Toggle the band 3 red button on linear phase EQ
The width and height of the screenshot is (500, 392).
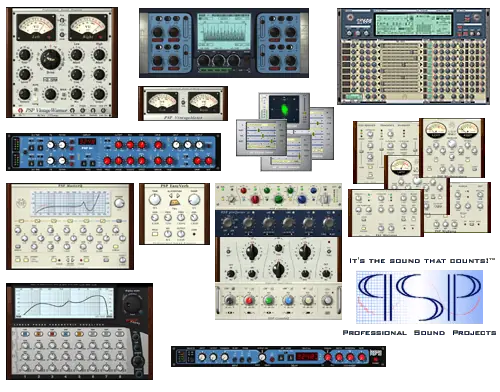52,334
